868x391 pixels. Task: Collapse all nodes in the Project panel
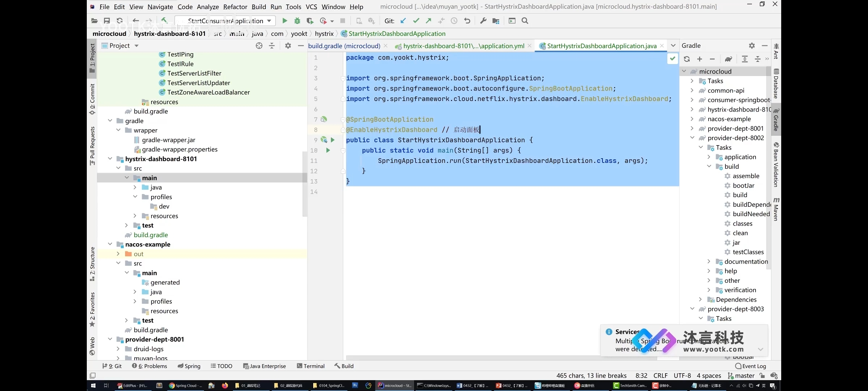click(272, 46)
